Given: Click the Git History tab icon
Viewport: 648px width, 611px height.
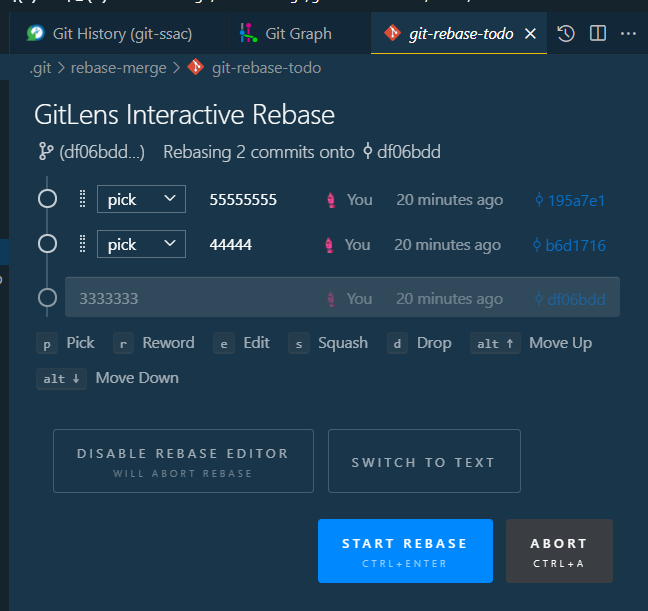Looking at the screenshot, I should point(36,33).
